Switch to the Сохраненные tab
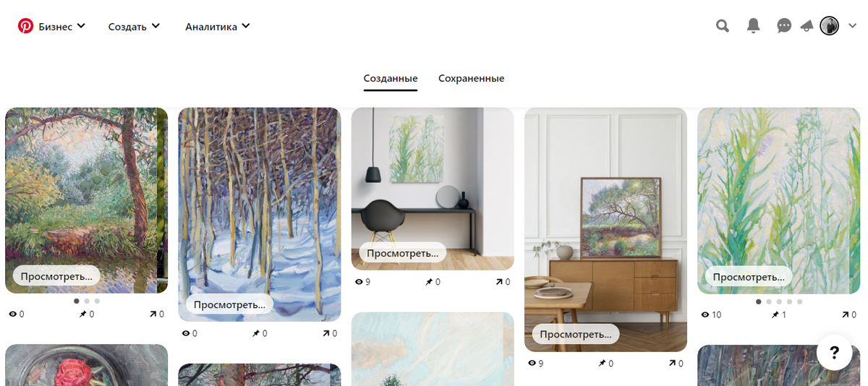 click(x=472, y=78)
